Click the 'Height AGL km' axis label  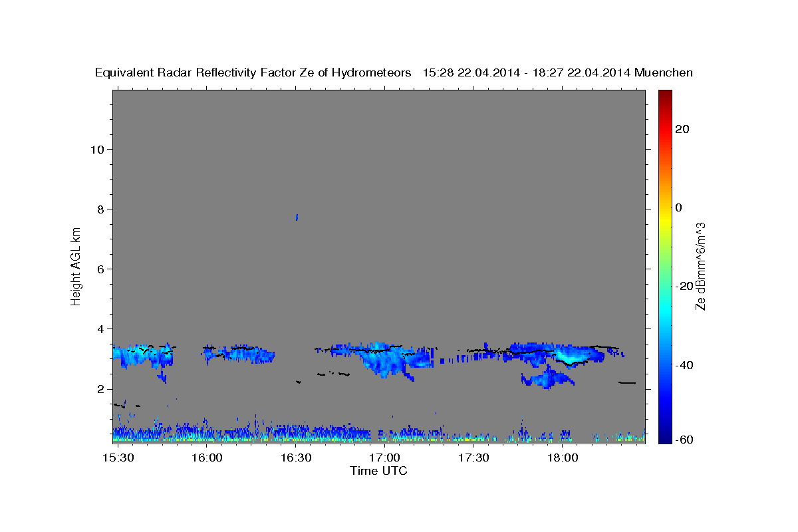76,265
